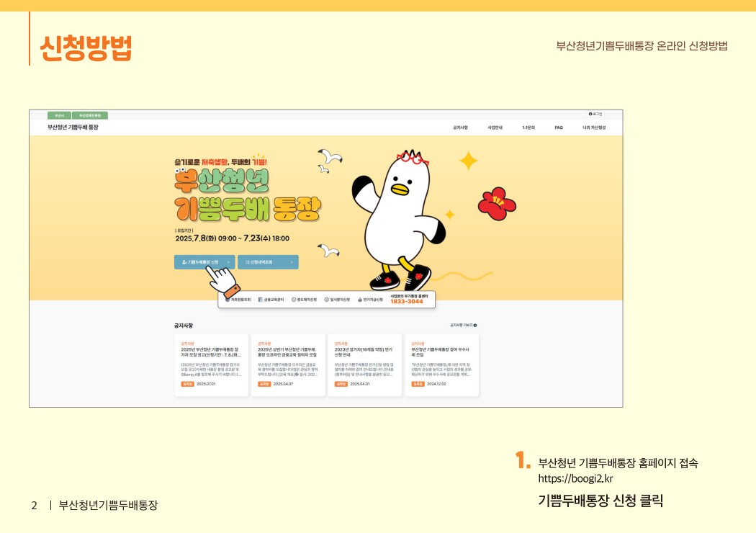Open 금융교육관리 from the quick menu
This screenshot has width=756, height=533.
(x=259, y=300)
